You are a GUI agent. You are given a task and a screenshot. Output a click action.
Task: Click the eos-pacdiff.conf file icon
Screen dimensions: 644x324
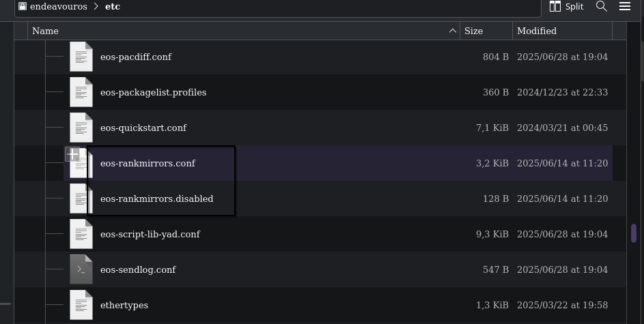81,57
